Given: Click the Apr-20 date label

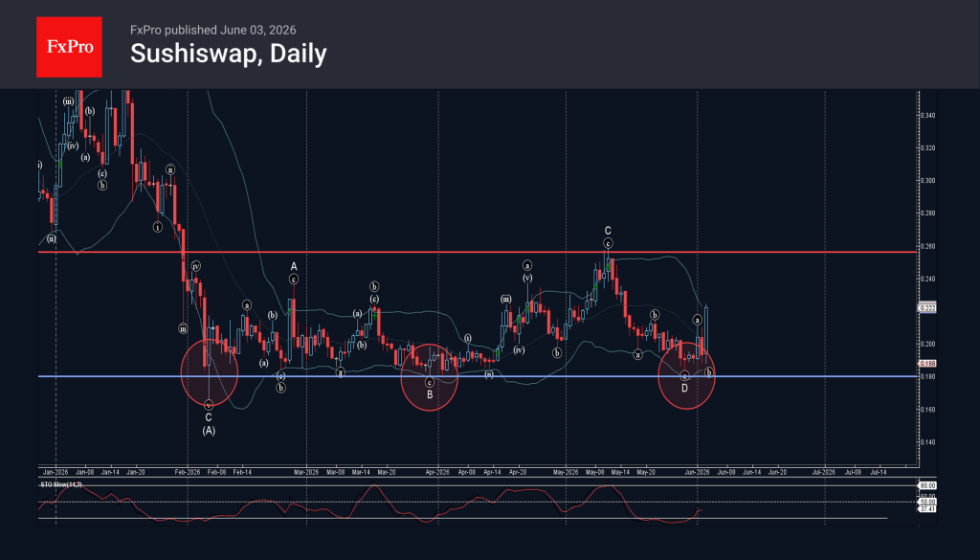Looking at the screenshot, I should click(x=518, y=473).
